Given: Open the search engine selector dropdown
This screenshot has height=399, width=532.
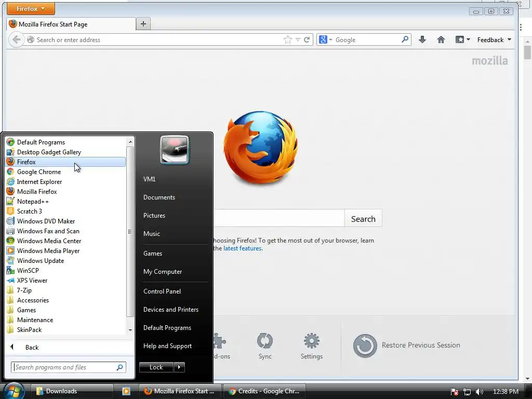Looking at the screenshot, I should [x=325, y=39].
